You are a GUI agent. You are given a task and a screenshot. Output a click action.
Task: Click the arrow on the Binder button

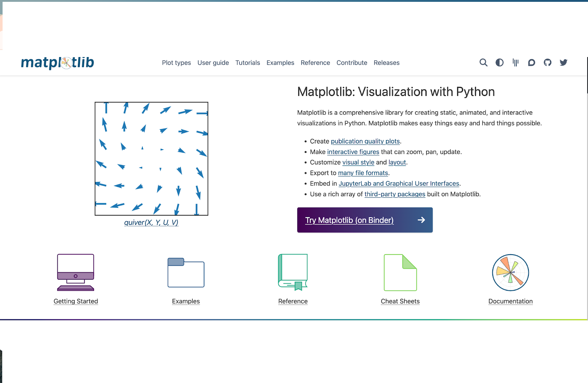(421, 220)
